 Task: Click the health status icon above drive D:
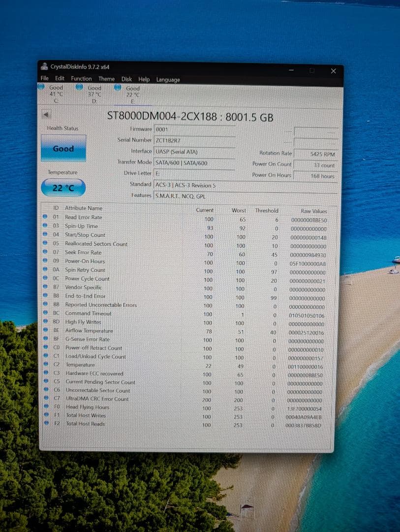80,87
